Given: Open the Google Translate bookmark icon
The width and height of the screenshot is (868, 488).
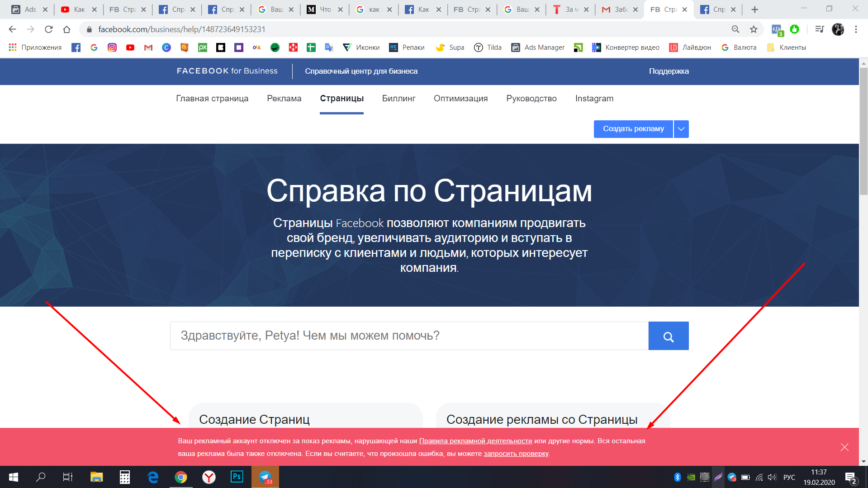Looking at the screenshot, I should (329, 47).
